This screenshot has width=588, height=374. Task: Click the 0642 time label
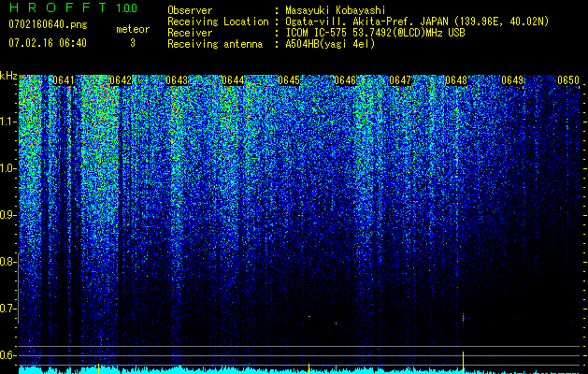(121, 80)
